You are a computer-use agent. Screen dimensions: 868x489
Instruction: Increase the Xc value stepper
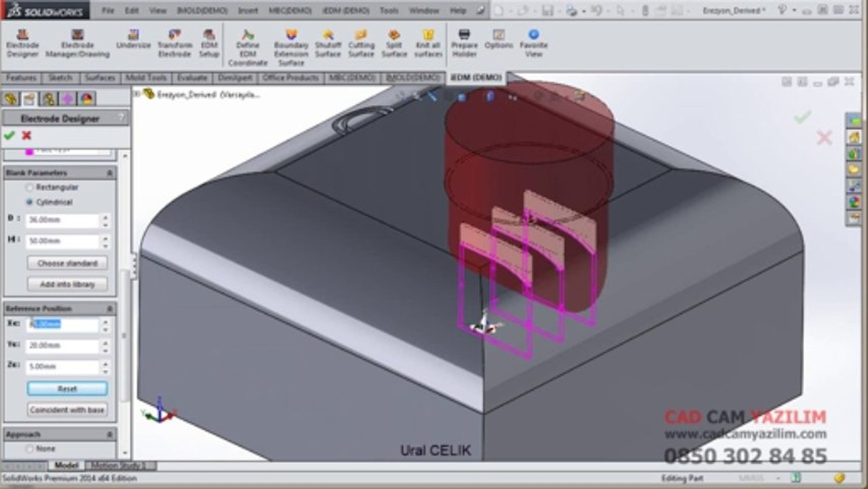[x=105, y=321]
